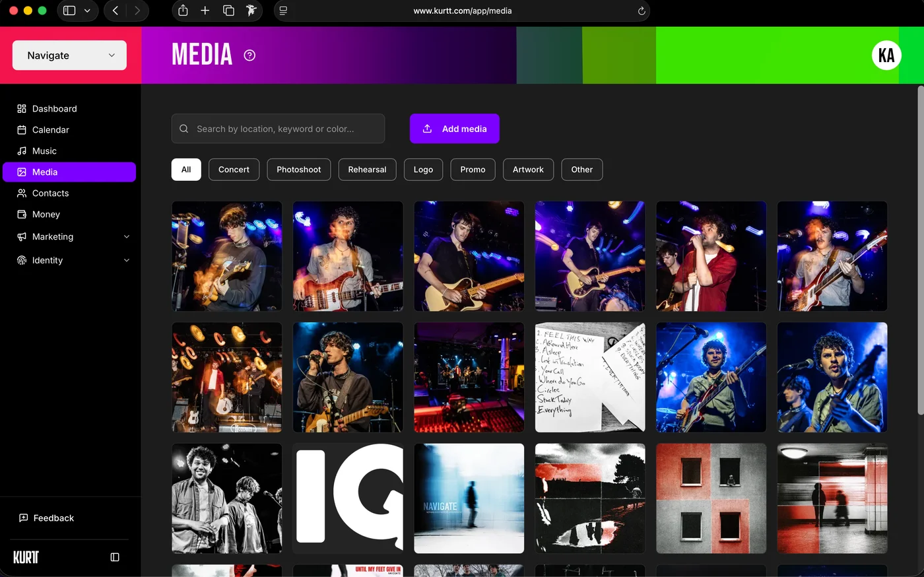Image resolution: width=924 pixels, height=577 pixels.
Task: Filter media by Photoshoot
Action: click(299, 170)
